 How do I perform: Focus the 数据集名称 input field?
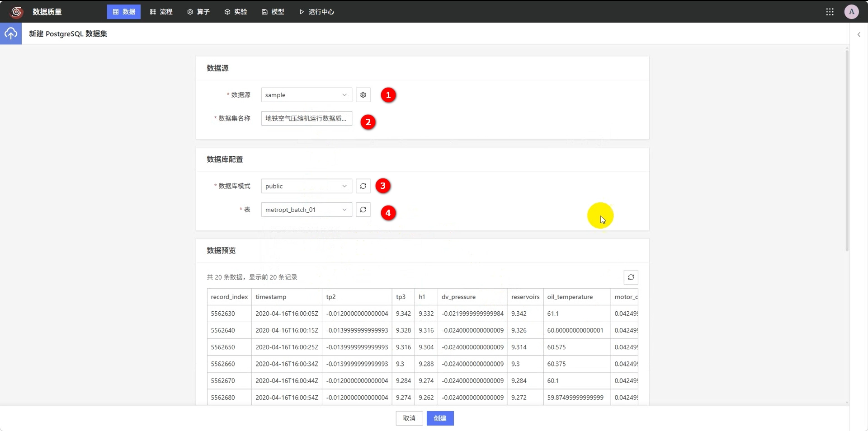[307, 118]
